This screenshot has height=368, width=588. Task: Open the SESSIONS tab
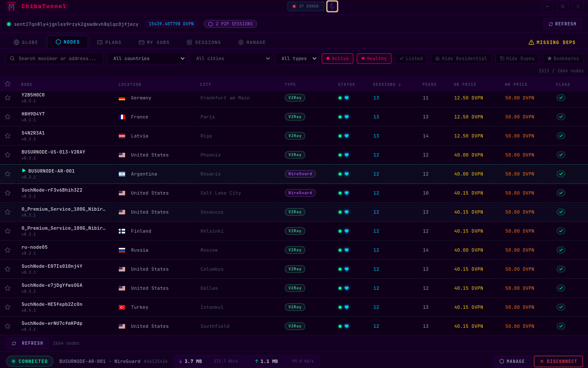204,42
